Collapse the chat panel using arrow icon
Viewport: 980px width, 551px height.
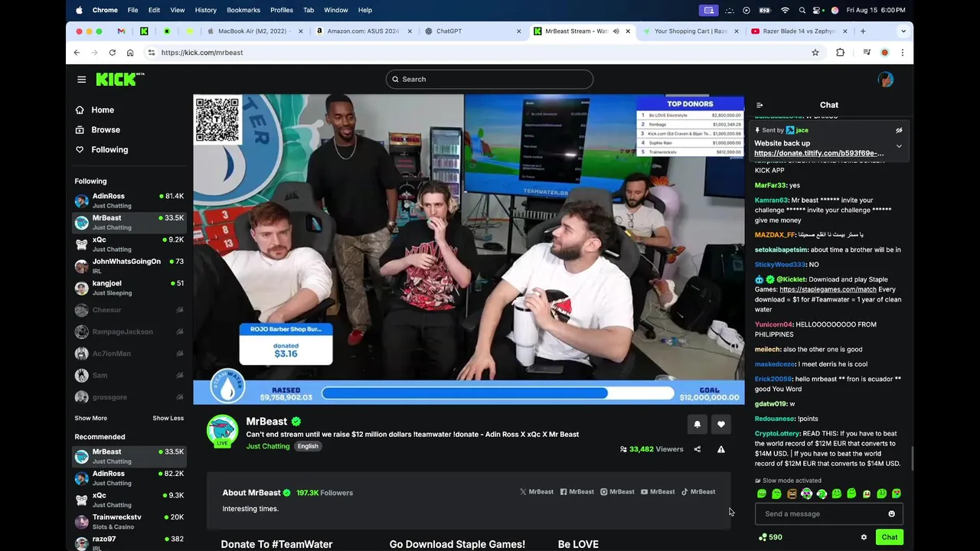coord(759,105)
